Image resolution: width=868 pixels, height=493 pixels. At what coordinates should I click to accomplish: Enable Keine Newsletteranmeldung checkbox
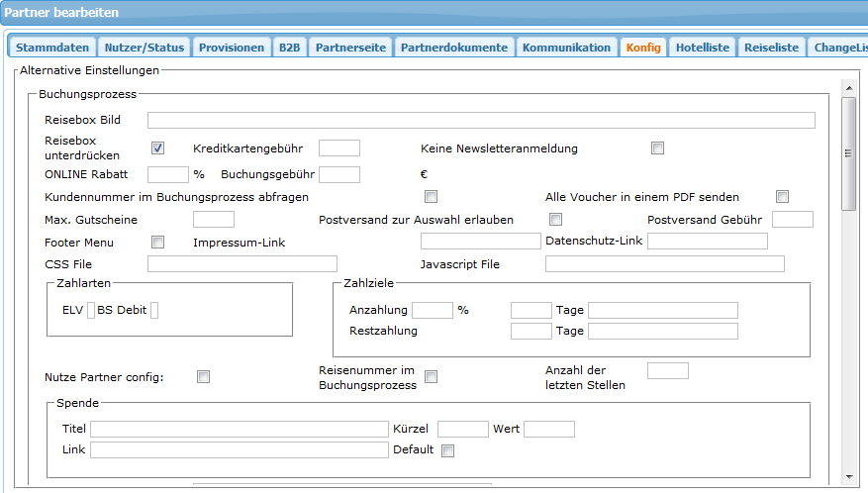(x=657, y=148)
